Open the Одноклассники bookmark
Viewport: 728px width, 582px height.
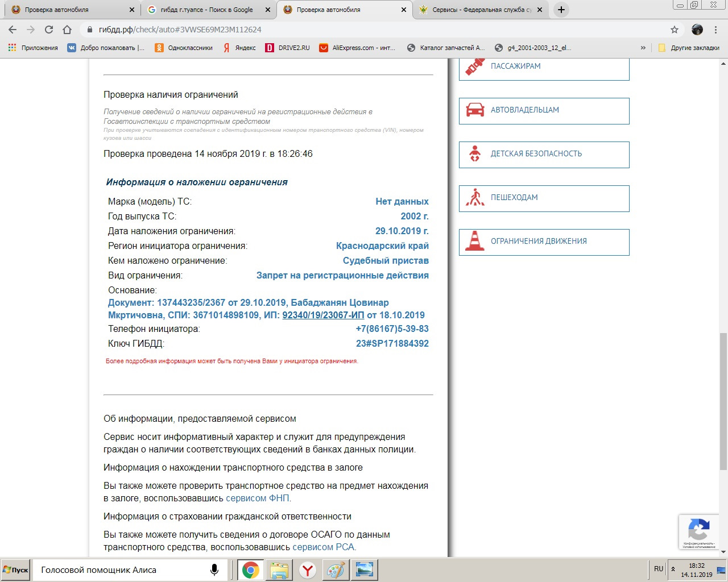pos(184,48)
